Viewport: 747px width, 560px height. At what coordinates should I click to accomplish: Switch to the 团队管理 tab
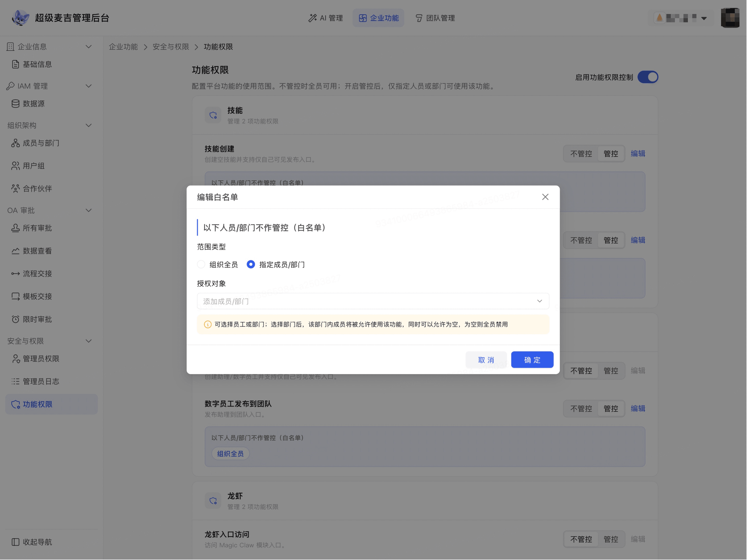pos(435,18)
